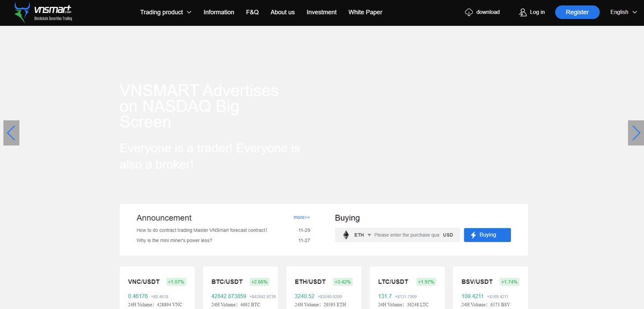Click the +1.97% change badge
The width and height of the screenshot is (644, 309).
[426, 282]
